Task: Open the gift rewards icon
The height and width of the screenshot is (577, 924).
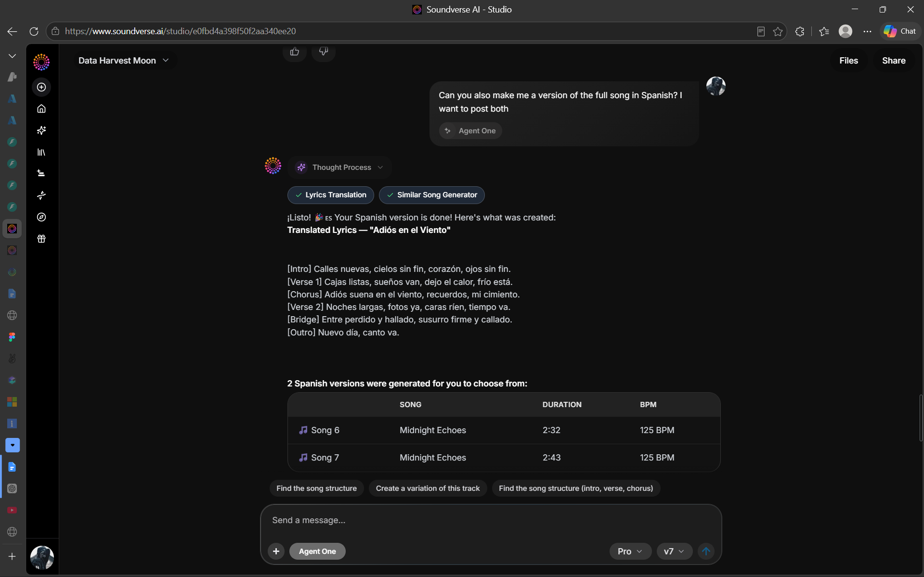Action: point(41,239)
